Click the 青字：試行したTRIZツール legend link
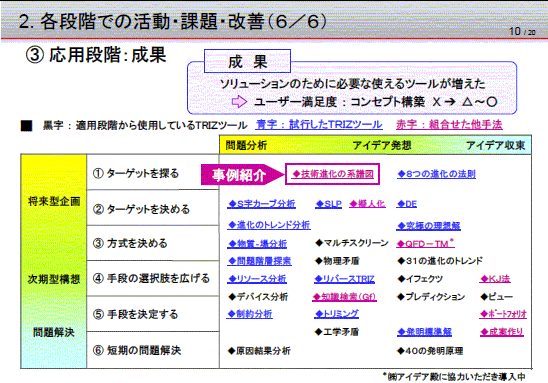Image resolution: width=548 pixels, height=383 pixels. 319,125
